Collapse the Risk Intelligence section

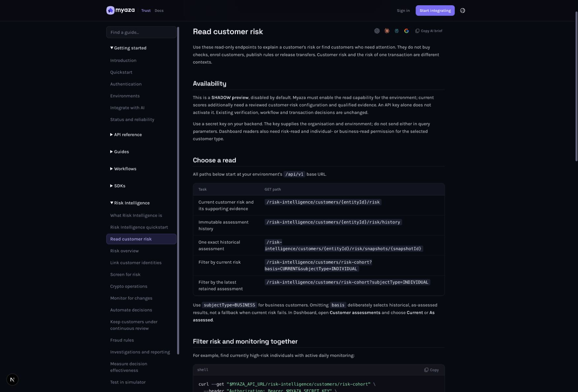pos(130,203)
